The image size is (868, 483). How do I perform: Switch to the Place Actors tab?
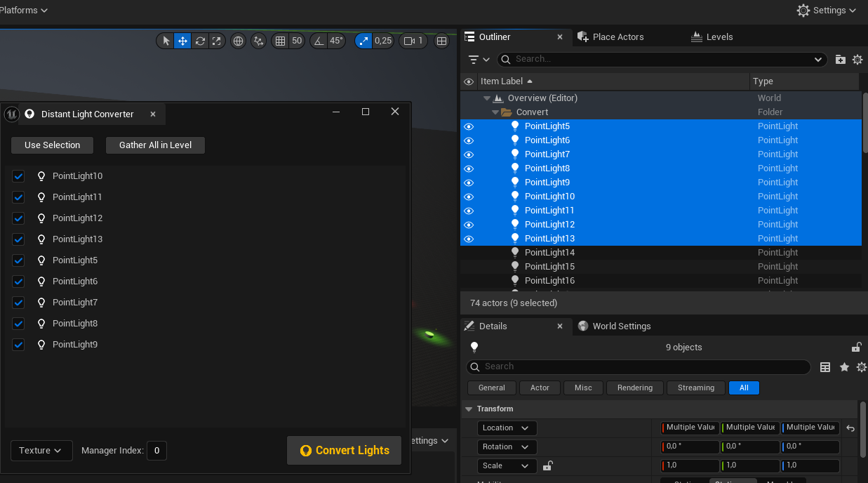coord(610,37)
